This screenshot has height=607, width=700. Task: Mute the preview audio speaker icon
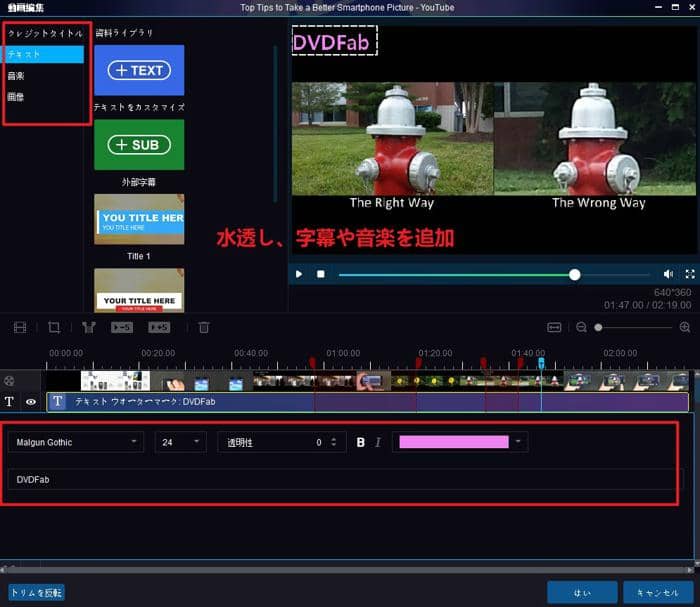coord(668,274)
